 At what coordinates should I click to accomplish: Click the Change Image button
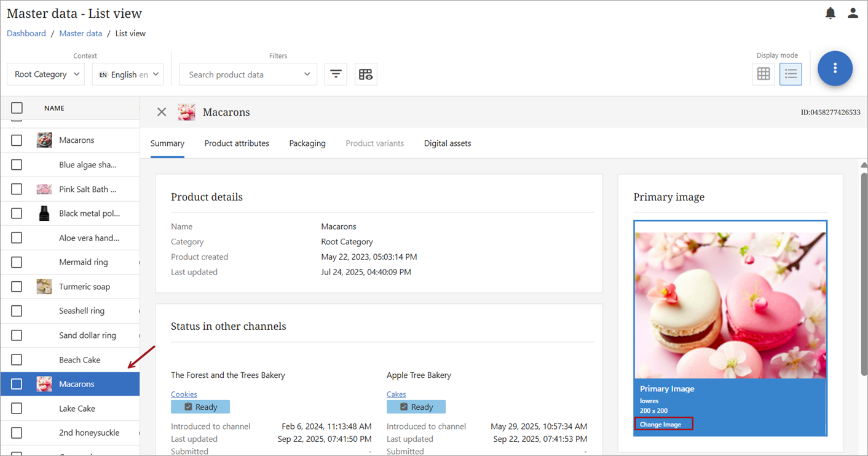pos(661,424)
